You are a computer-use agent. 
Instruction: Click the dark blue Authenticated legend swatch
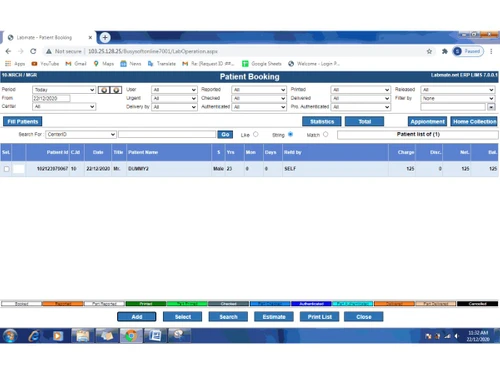(x=311, y=304)
